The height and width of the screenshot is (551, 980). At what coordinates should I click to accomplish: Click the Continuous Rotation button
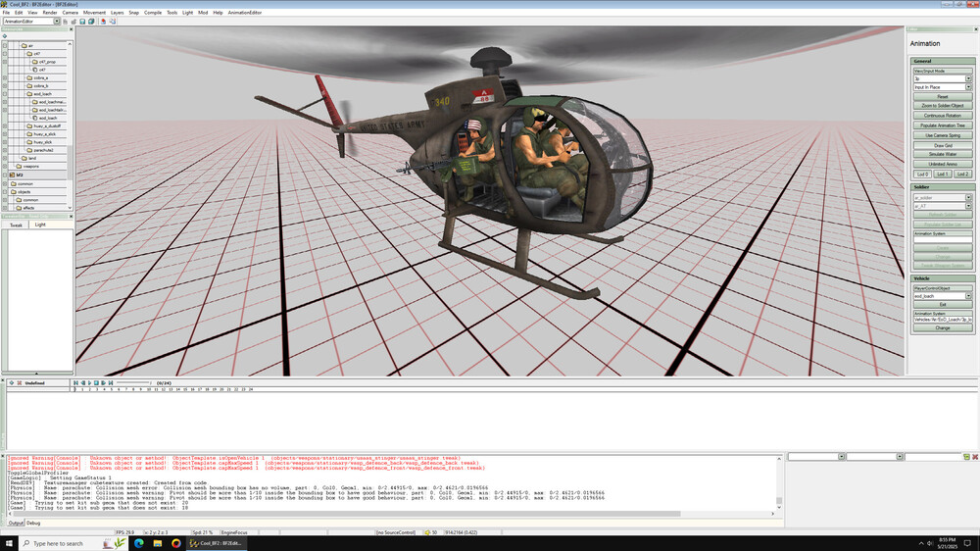(x=943, y=116)
